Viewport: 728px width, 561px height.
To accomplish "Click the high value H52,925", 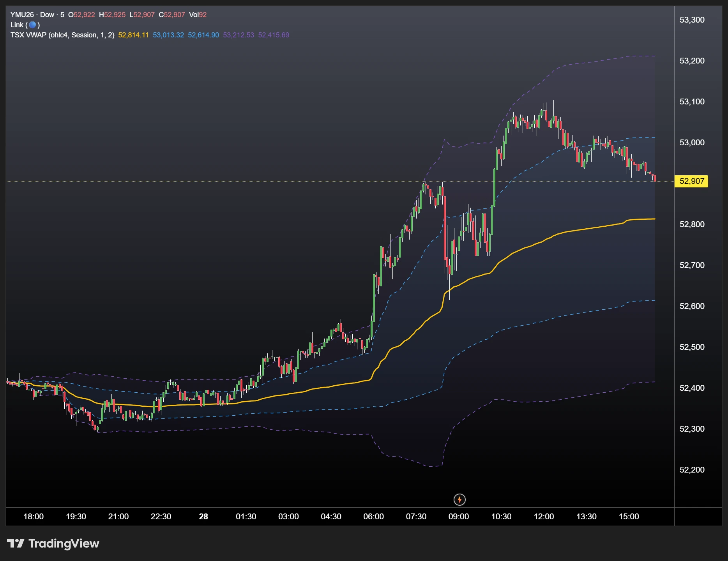I will tap(112, 15).
